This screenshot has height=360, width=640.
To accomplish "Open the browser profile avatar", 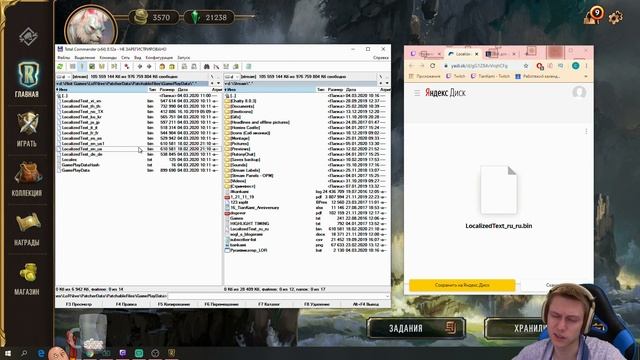I will click(576, 66).
